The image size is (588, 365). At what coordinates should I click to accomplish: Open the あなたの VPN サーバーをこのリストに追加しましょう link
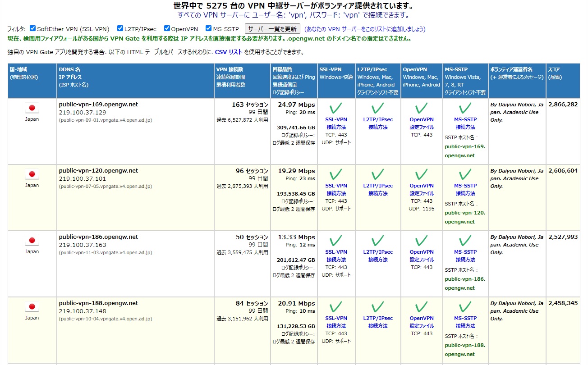[365, 29]
